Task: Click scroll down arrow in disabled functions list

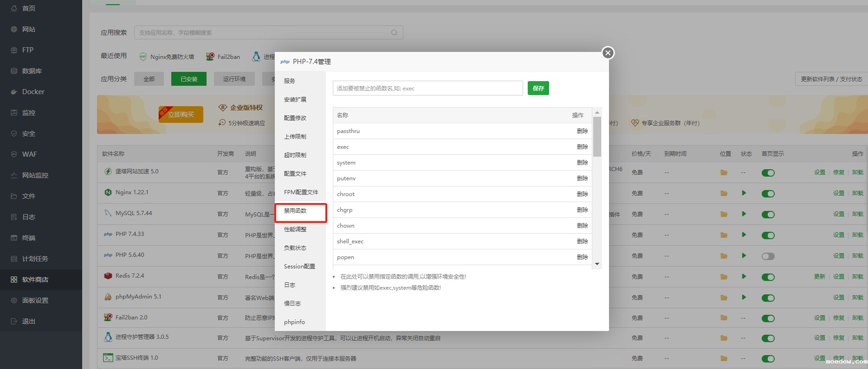Action: tap(597, 264)
